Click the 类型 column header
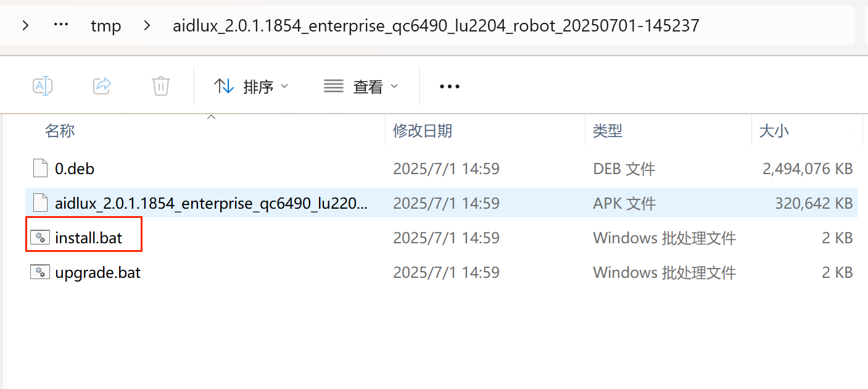The image size is (868, 389). 607,130
